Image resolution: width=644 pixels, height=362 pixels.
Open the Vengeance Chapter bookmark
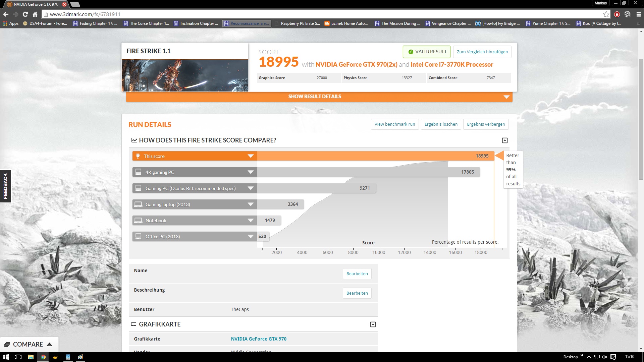click(x=448, y=23)
